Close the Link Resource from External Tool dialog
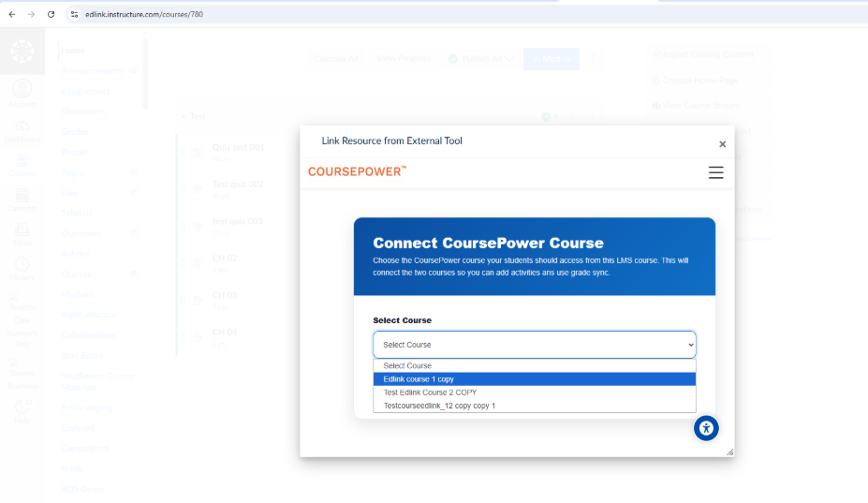The height and width of the screenshot is (503, 868). click(x=723, y=144)
